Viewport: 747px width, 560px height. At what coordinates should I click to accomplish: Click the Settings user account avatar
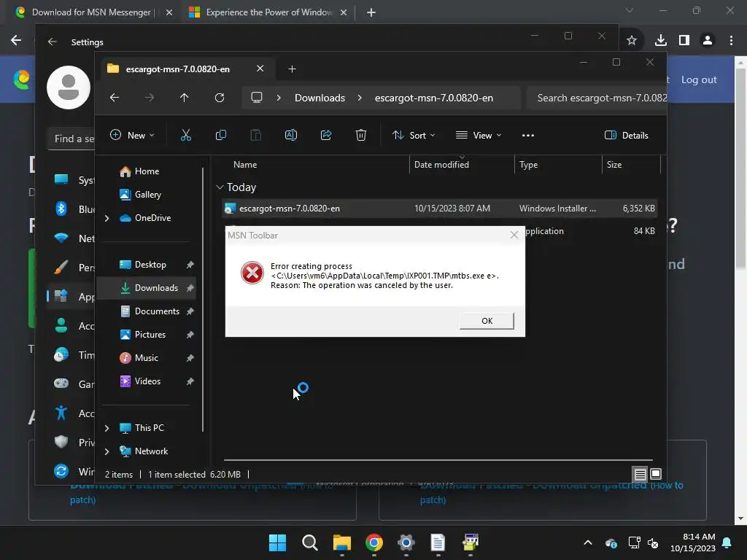68,87
